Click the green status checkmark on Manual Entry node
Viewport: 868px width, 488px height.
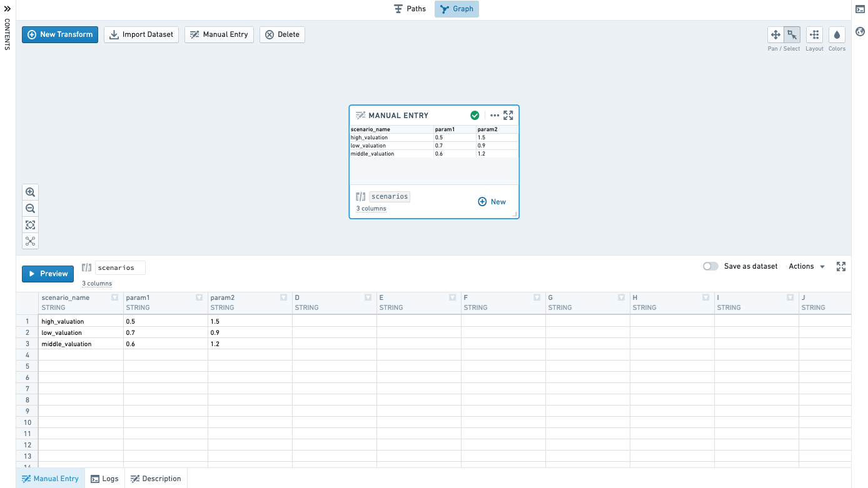tap(475, 115)
